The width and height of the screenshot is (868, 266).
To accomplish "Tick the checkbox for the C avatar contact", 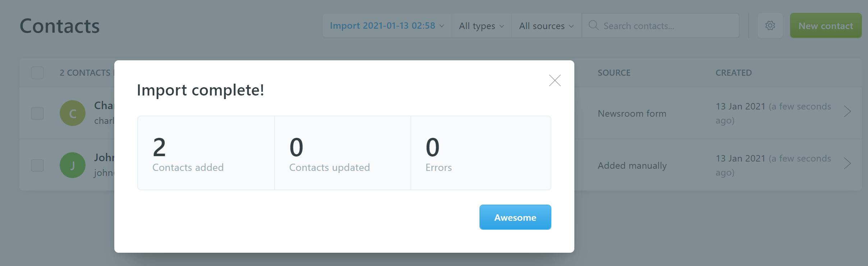I will 37,113.
